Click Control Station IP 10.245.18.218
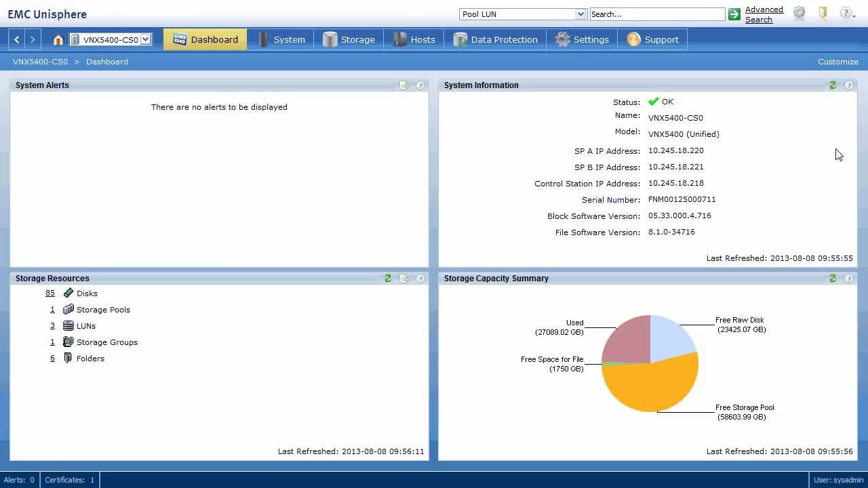Image resolution: width=868 pixels, height=488 pixels. (x=675, y=183)
